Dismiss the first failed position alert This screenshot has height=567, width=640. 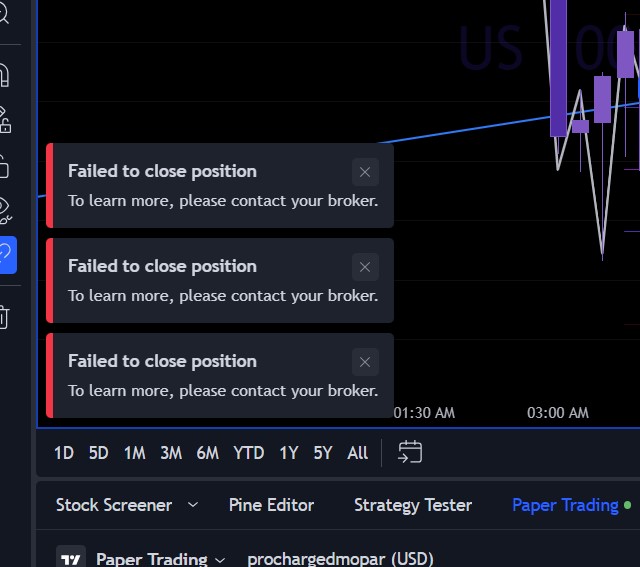point(365,172)
